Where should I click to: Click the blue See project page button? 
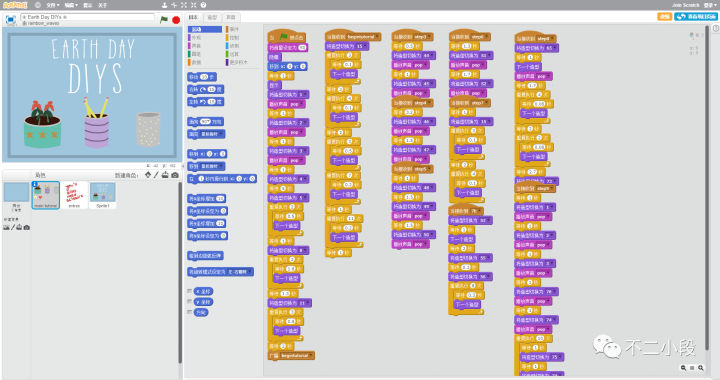(696, 17)
